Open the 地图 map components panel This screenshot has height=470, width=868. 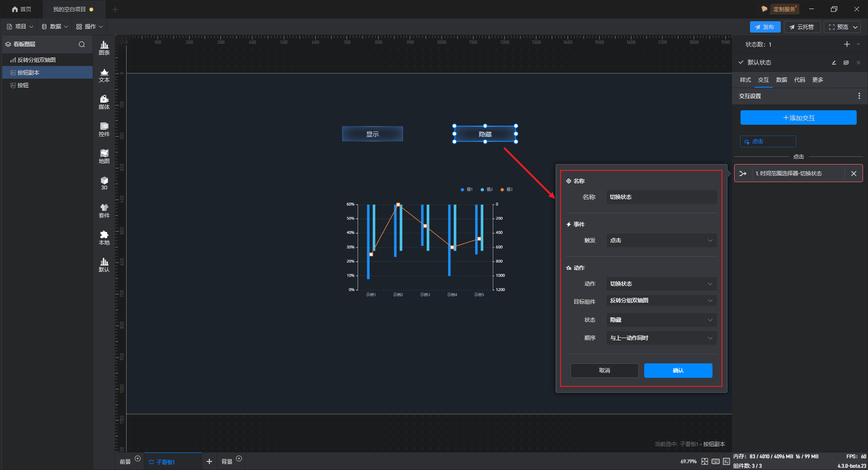[x=104, y=156]
